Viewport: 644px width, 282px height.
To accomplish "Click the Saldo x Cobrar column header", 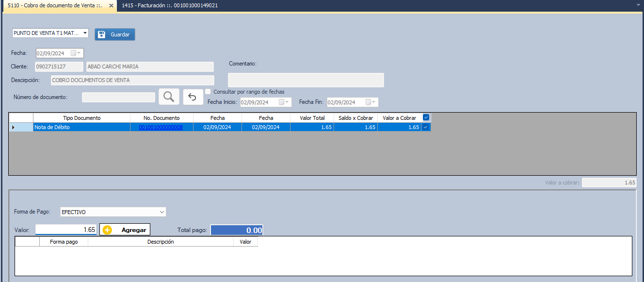I will coord(355,118).
